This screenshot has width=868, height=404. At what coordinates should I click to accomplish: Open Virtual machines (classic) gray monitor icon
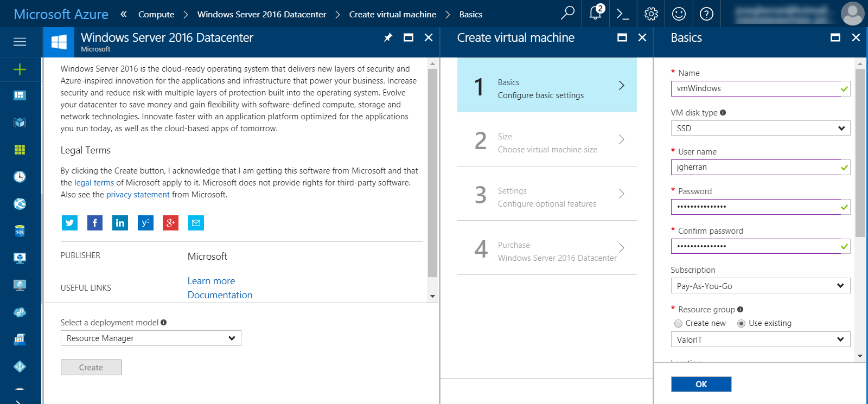[20, 285]
